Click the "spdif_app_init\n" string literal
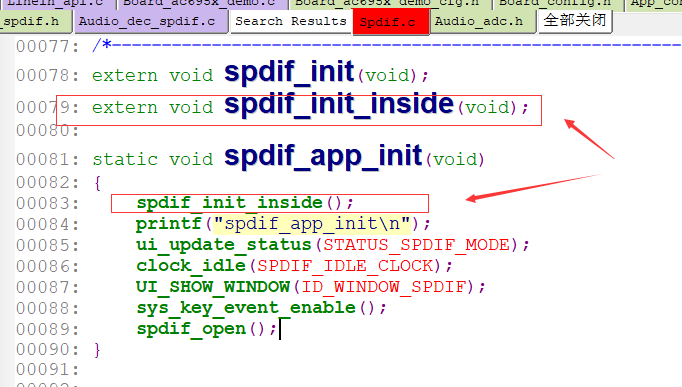Viewport: 682px width, 387px height. (312, 224)
